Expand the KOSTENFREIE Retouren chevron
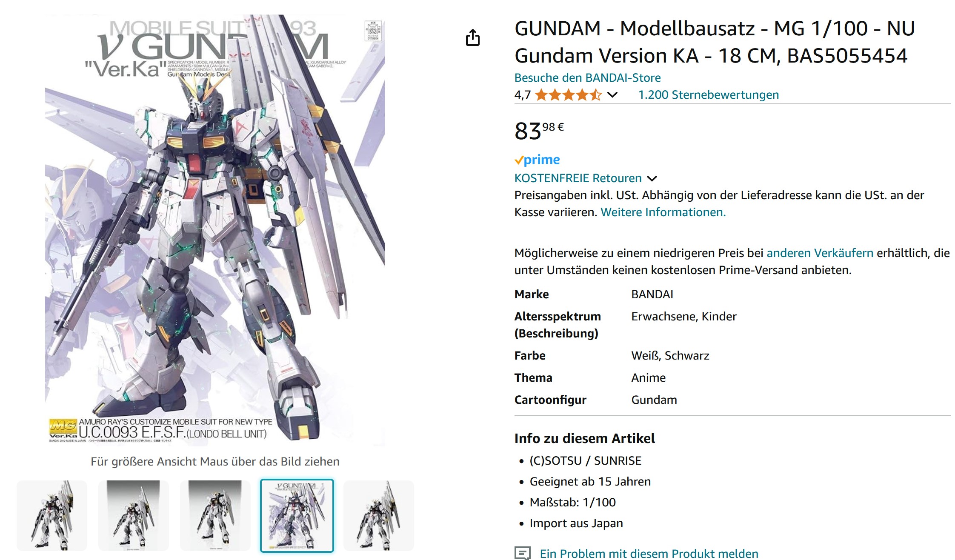This screenshot has width=955, height=560. tap(652, 178)
